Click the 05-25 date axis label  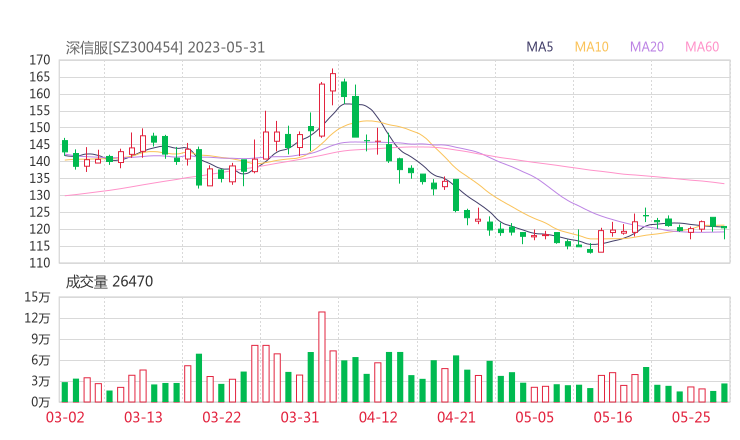(691, 417)
